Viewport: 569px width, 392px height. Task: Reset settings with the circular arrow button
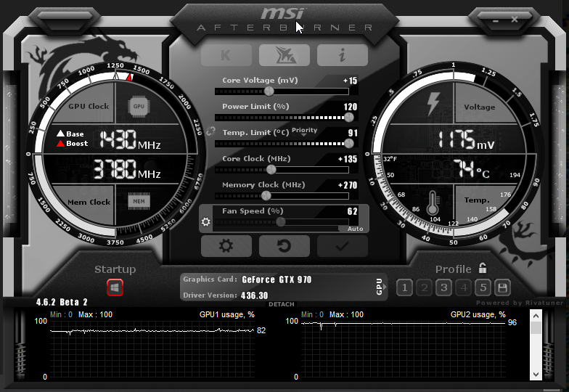point(284,246)
